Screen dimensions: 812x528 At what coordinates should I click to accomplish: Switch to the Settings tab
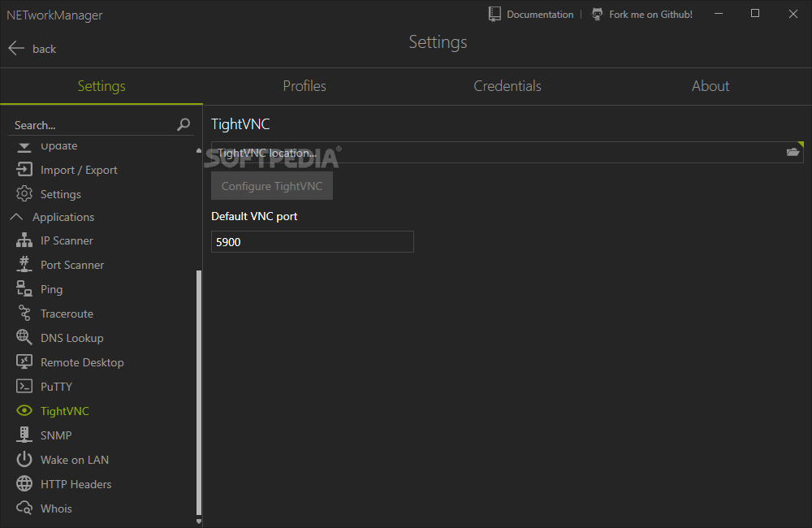click(x=101, y=86)
